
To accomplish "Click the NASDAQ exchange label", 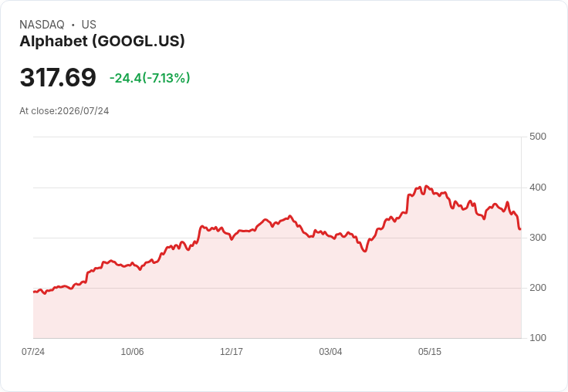I will click(x=42, y=25).
